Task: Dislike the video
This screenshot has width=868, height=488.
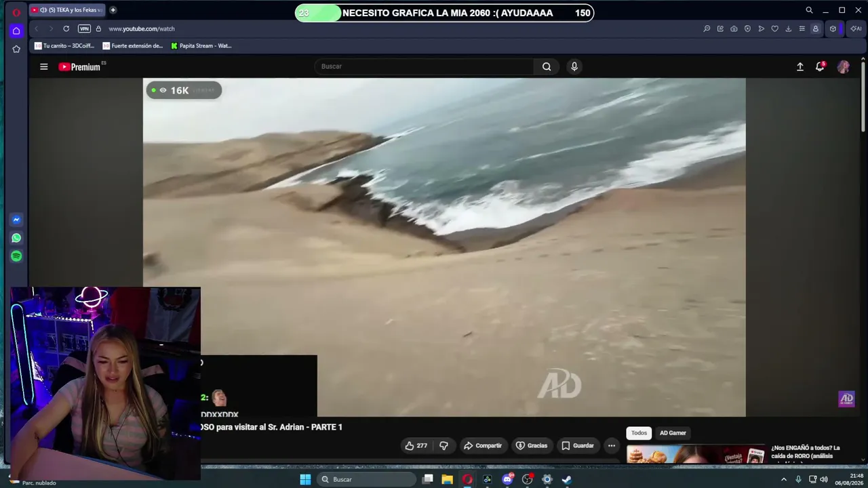Action: [443, 445]
